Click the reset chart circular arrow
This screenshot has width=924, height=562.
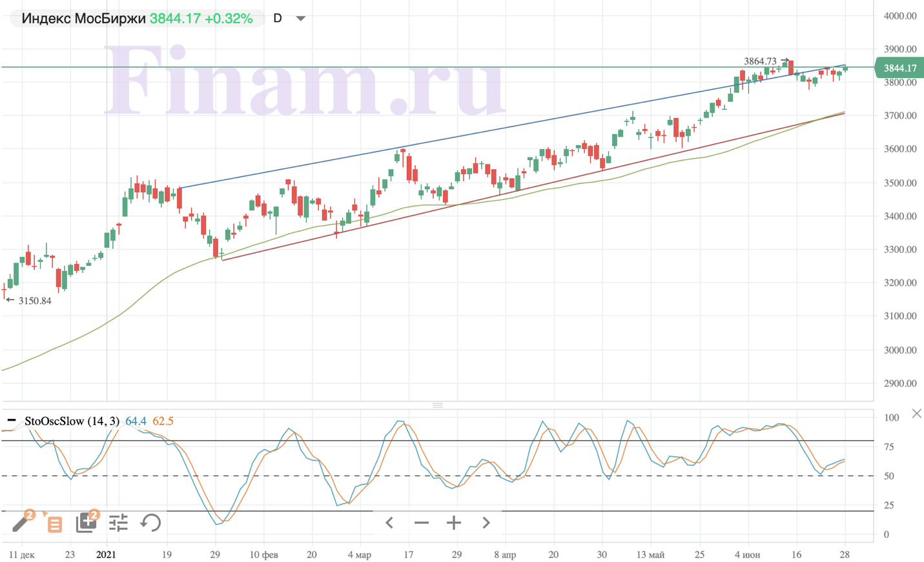pyautogui.click(x=150, y=523)
